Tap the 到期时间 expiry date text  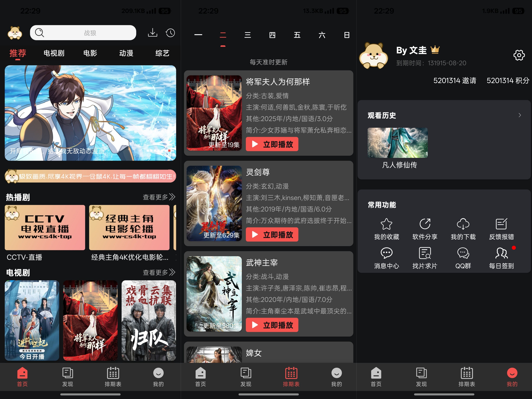pyautogui.click(x=431, y=63)
